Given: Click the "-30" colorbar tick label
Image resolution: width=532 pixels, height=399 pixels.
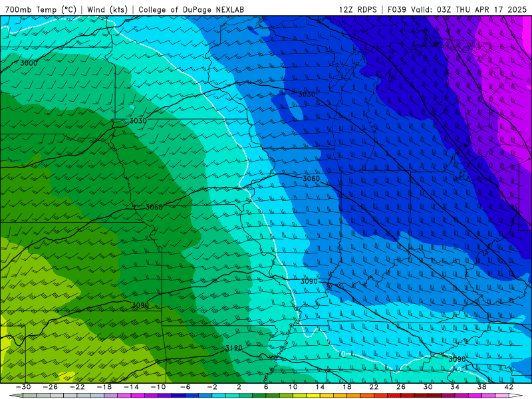Looking at the screenshot, I should [23, 387].
